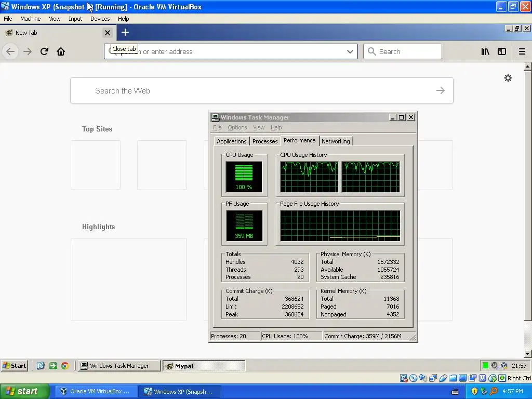
Task: Click VirtualBox display indicator icon
Action: point(462,378)
